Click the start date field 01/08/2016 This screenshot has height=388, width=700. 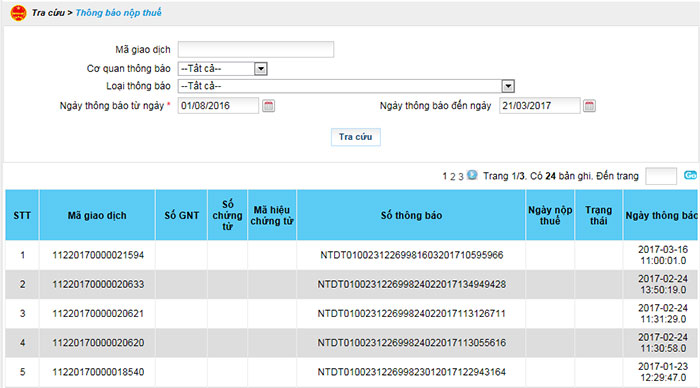click(x=218, y=106)
